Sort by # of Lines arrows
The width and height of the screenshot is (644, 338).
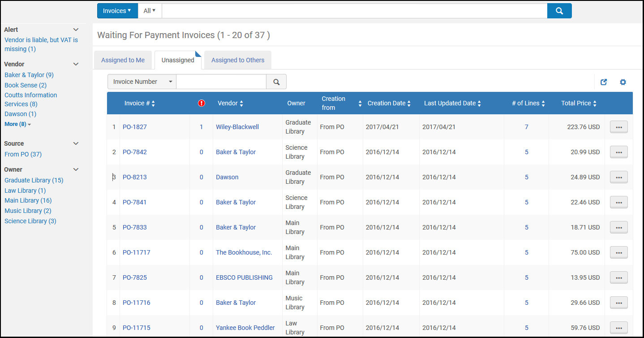pos(543,104)
